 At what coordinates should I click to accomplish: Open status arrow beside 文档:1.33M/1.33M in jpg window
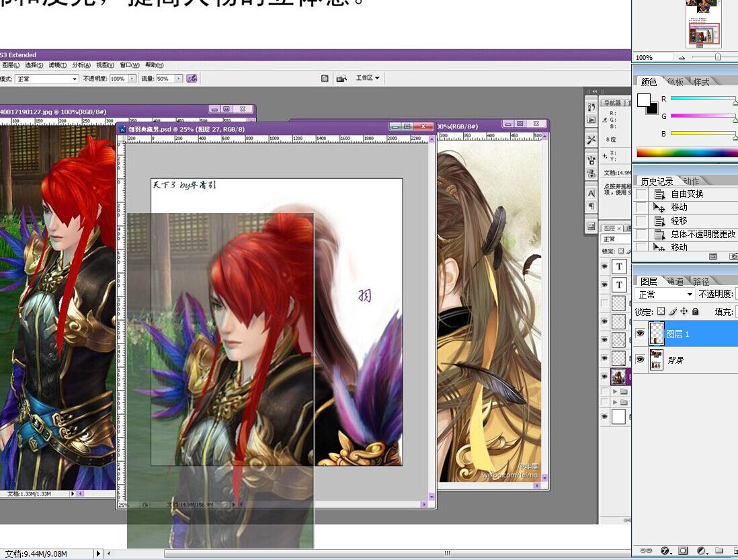[x=72, y=493]
